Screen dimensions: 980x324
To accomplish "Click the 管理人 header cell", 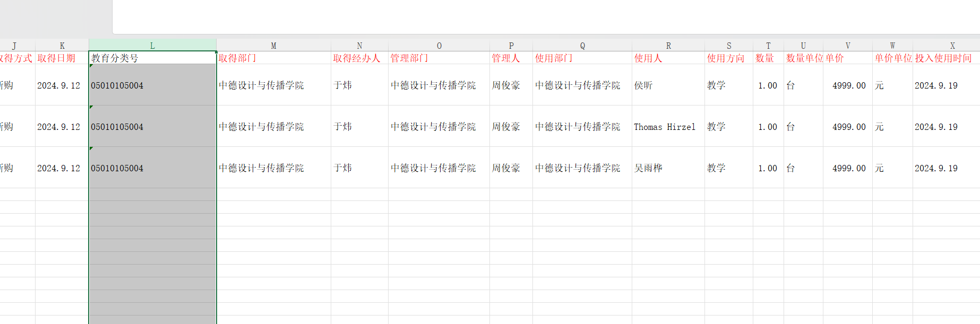I will pos(511,58).
